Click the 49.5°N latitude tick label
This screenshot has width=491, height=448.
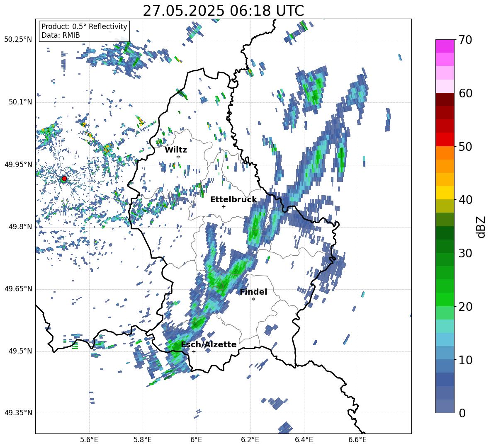(x=20, y=351)
